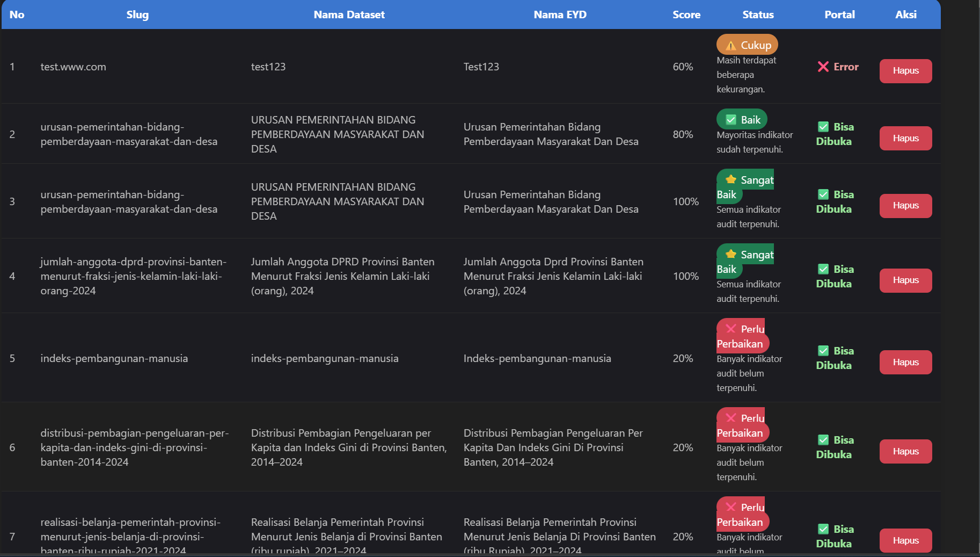Click the Slug column header
The image size is (980, 557).
click(x=137, y=15)
